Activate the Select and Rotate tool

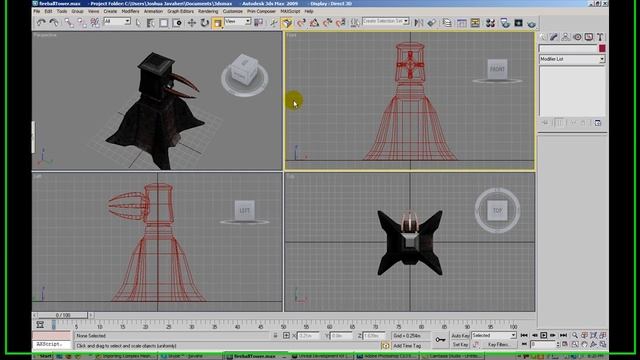pyautogui.click(x=204, y=23)
